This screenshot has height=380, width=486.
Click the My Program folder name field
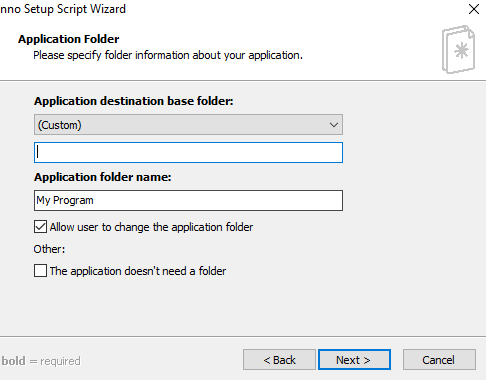click(188, 200)
